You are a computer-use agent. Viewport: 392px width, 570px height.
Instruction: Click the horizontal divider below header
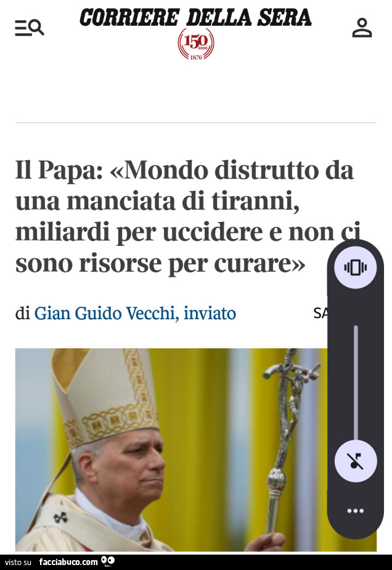point(195,123)
